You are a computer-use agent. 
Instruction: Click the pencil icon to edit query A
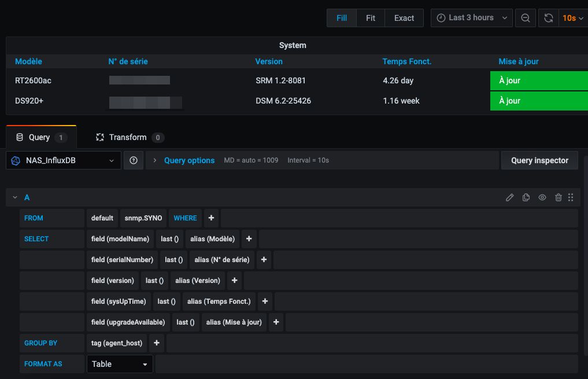[509, 197]
